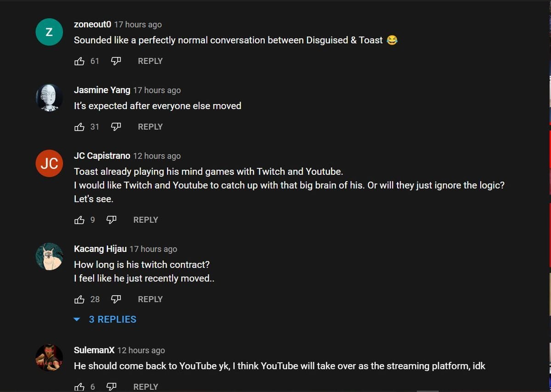Dislike Kacang Hijau's comment
This screenshot has height=392, width=551.
115,299
